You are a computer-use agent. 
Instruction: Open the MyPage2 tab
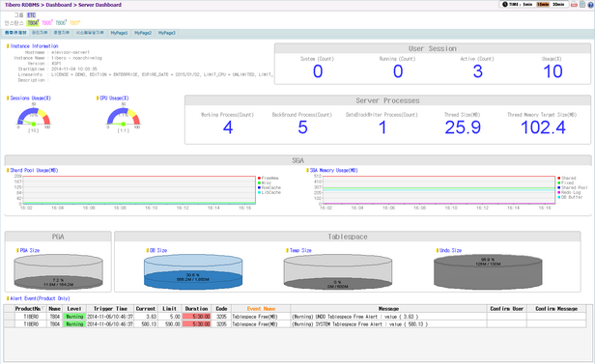coord(143,33)
